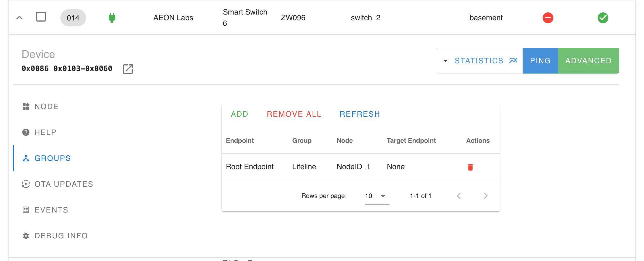Click the 014 node ID chip
644x261 pixels.
[x=73, y=18]
